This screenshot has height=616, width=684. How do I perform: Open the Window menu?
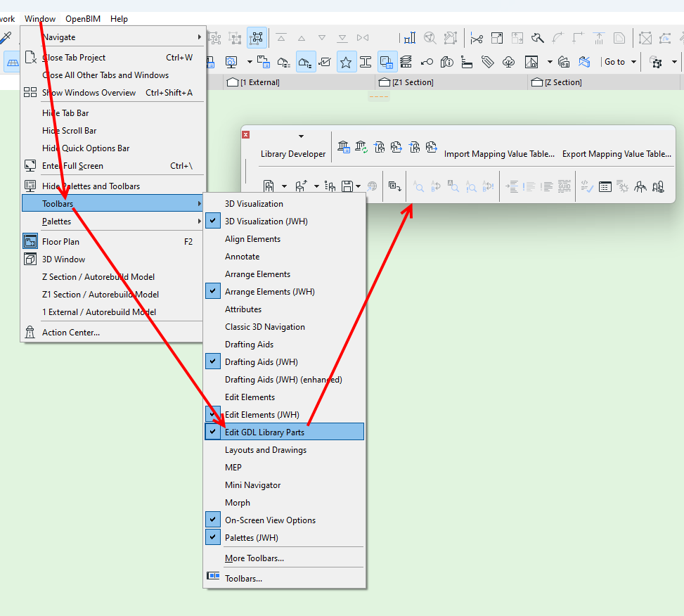pyautogui.click(x=40, y=19)
